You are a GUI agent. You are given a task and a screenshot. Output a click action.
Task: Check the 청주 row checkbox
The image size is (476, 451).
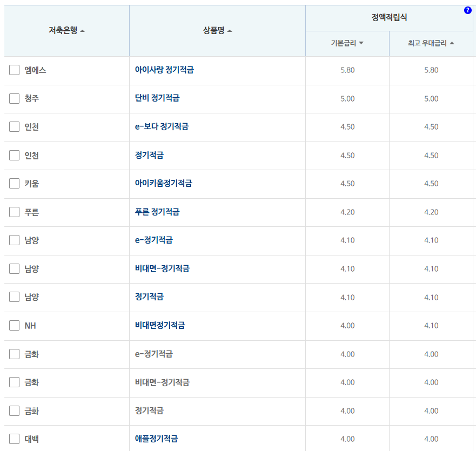click(x=14, y=98)
